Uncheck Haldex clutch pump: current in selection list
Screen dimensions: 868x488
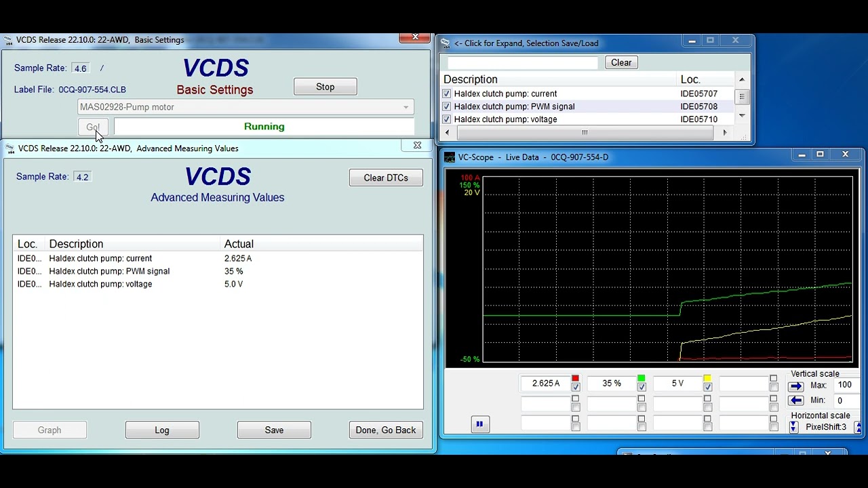tap(446, 94)
